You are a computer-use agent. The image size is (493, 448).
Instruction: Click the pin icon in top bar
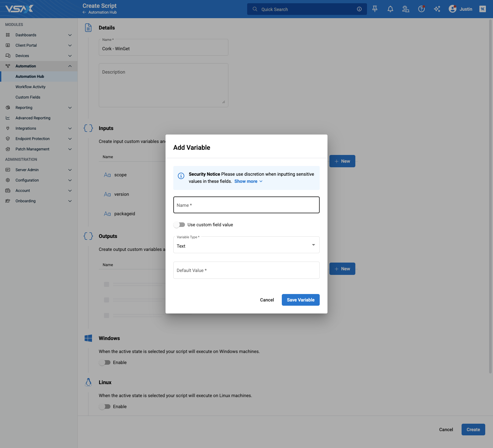pyautogui.click(x=375, y=9)
